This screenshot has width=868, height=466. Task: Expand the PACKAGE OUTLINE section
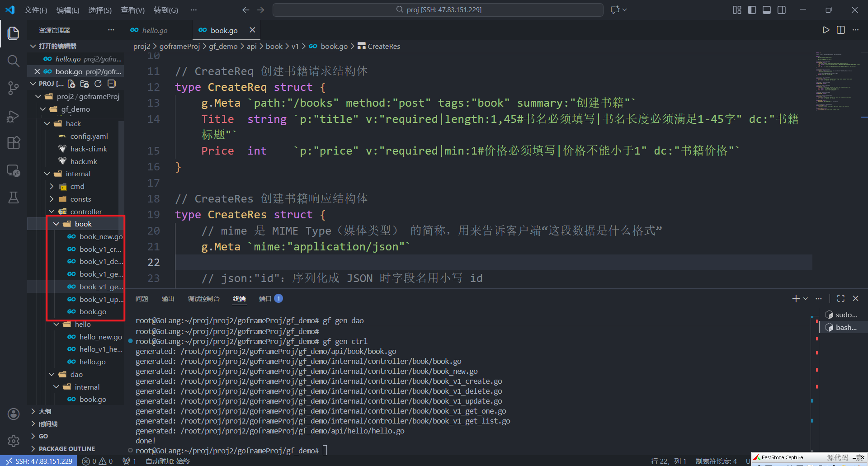(x=67, y=449)
